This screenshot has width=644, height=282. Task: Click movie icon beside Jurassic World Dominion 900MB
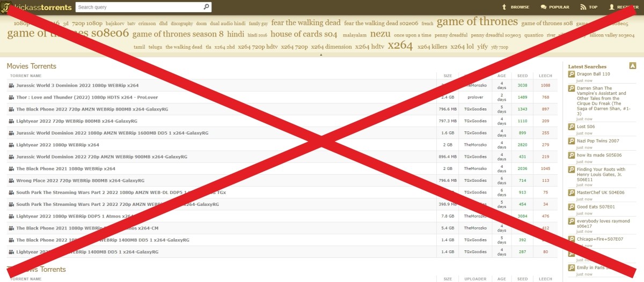click(x=12, y=157)
